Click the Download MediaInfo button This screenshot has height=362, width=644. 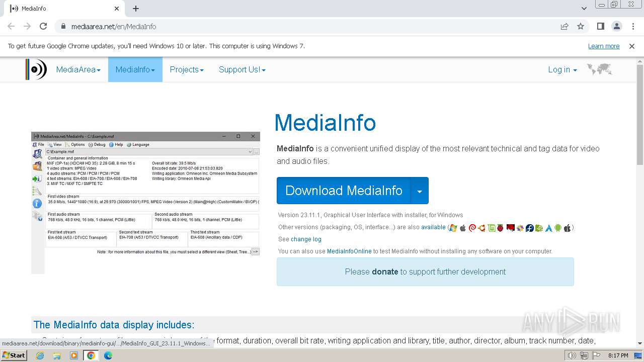(x=344, y=191)
